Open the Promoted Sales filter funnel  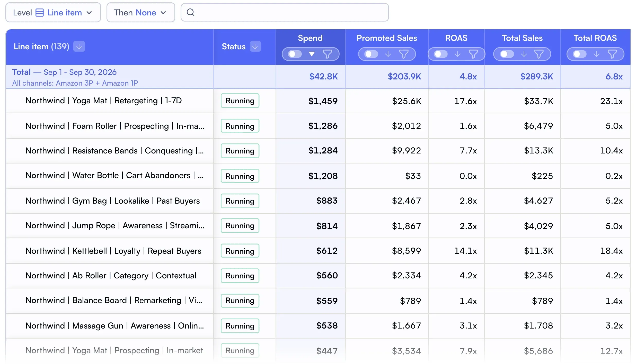click(x=404, y=54)
